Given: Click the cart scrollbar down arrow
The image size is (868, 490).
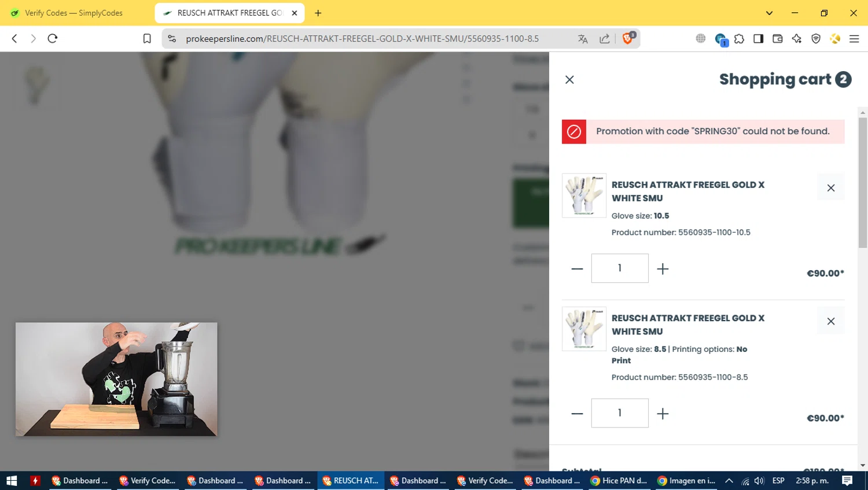Looking at the screenshot, I should click(863, 465).
